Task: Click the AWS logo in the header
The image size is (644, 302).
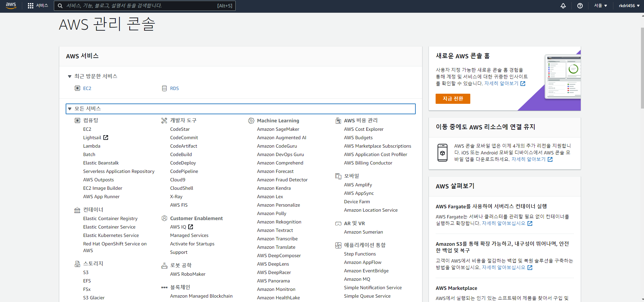Action: point(11,6)
